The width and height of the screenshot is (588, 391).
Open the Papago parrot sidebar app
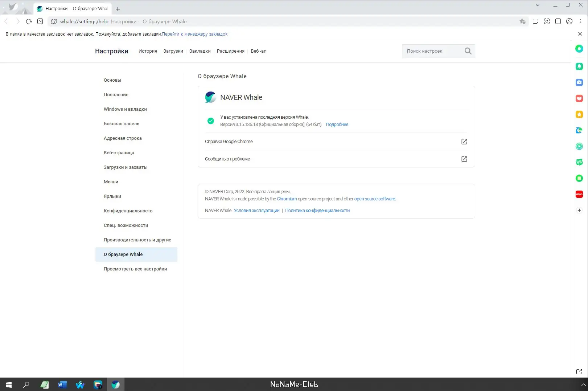(x=579, y=130)
